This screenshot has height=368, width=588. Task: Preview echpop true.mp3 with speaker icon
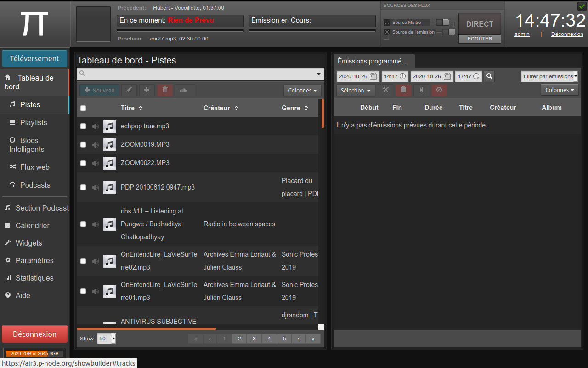[95, 126]
